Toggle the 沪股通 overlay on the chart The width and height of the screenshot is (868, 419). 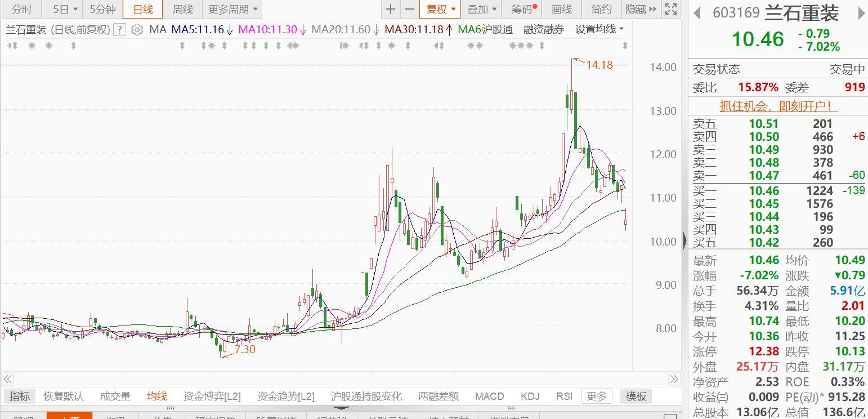click(x=499, y=30)
